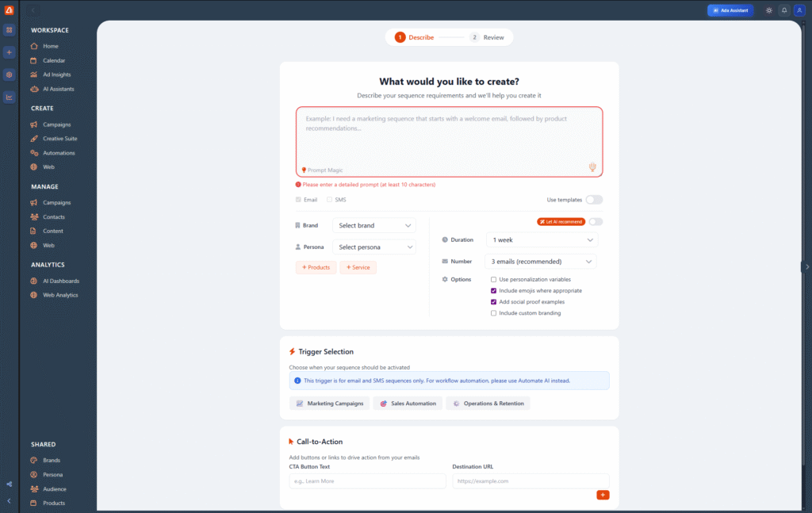Open the notifications bell icon
This screenshot has width=812, height=513.
click(x=784, y=10)
